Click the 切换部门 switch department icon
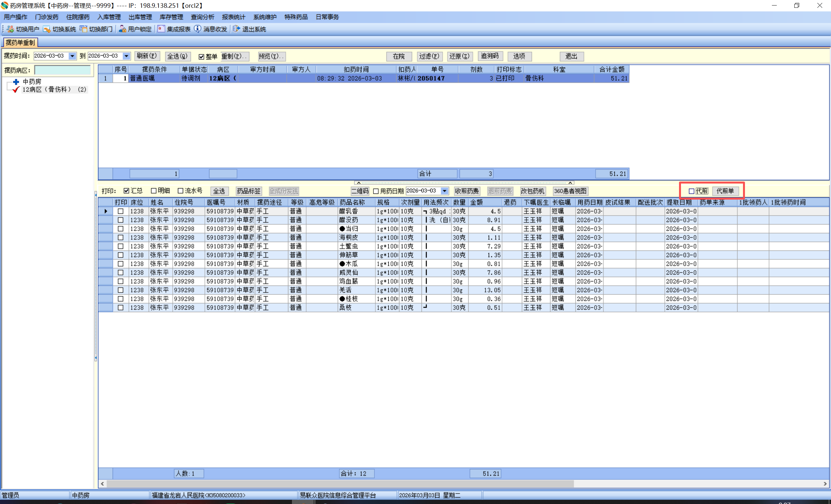Image resolution: width=831 pixels, height=504 pixels. coord(83,29)
